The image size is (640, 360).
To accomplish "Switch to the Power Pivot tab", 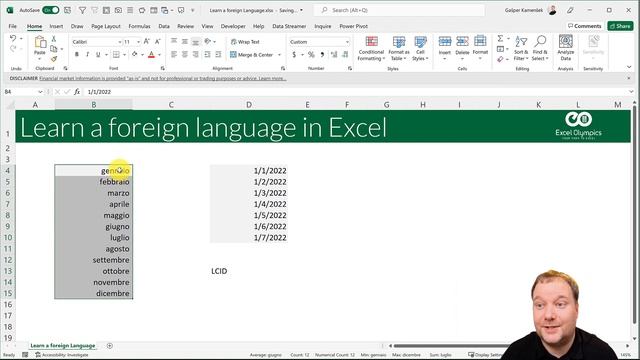I will [353, 26].
